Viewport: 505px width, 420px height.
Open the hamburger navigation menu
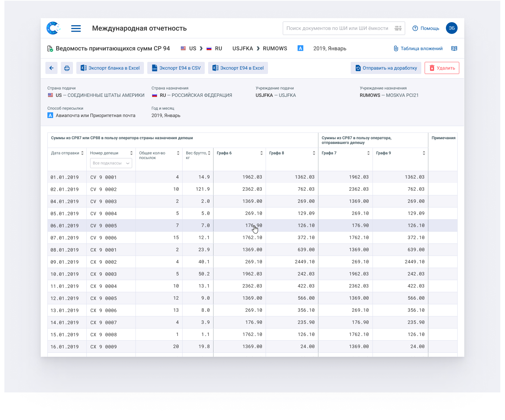pos(76,29)
